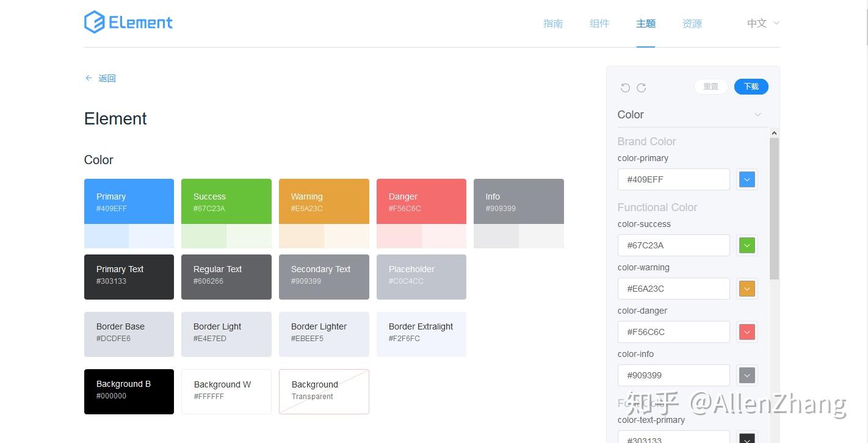Screen dimensions: 868x443
Task: Click the undo arrow icon
Action: 625,87
